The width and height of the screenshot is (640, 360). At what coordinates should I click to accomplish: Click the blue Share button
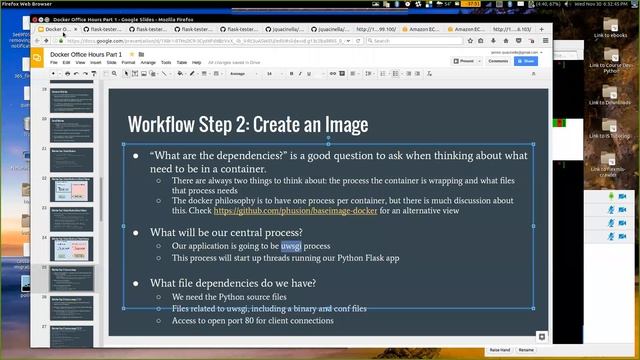(x=526, y=61)
